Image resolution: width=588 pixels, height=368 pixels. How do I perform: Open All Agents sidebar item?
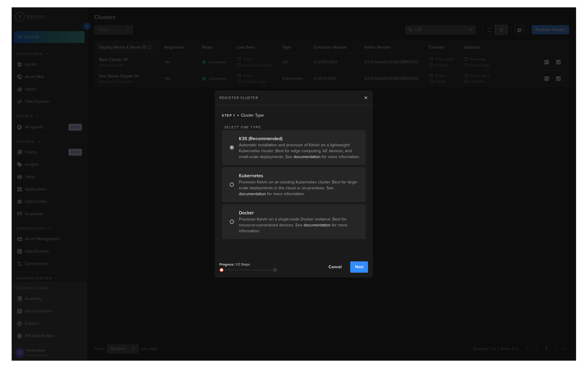[x=49, y=127]
